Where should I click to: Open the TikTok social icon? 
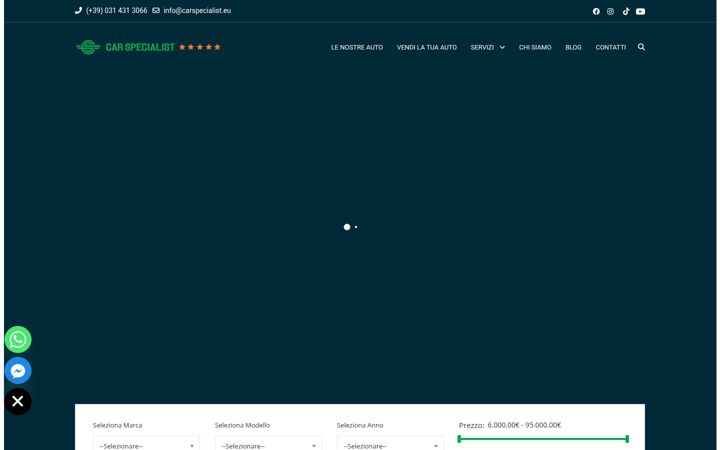[625, 11]
